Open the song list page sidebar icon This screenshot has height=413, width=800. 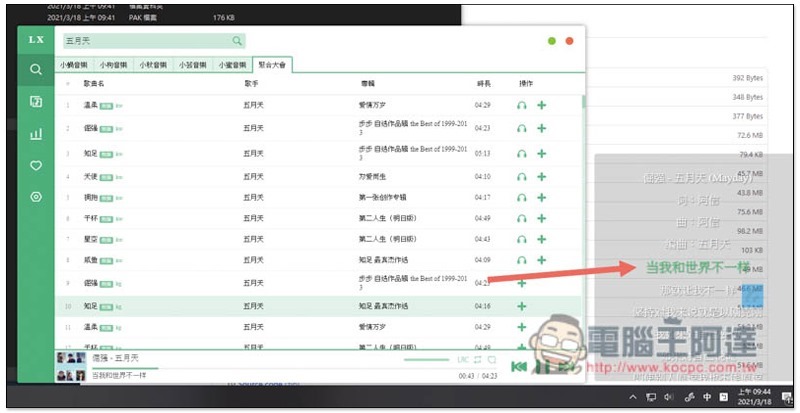[x=36, y=102]
